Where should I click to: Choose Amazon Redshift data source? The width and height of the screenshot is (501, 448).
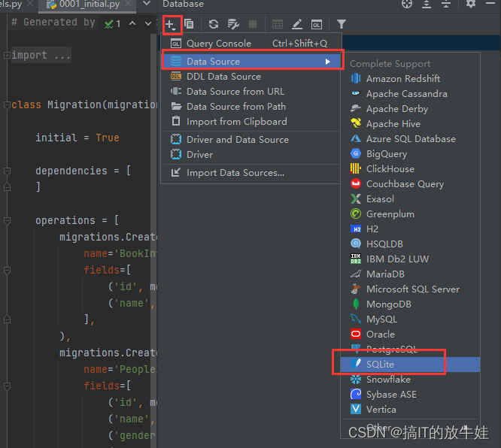[x=411, y=79]
